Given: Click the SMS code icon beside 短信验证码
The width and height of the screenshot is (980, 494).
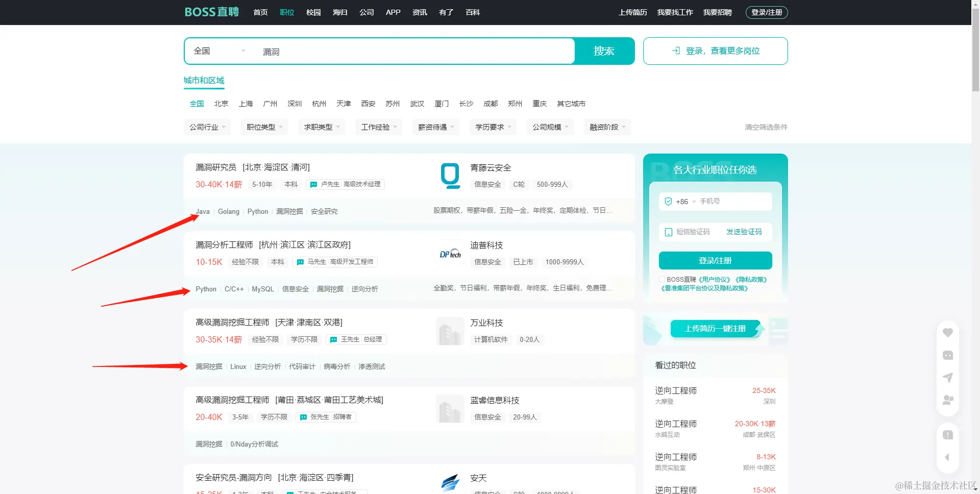Looking at the screenshot, I should coord(668,232).
